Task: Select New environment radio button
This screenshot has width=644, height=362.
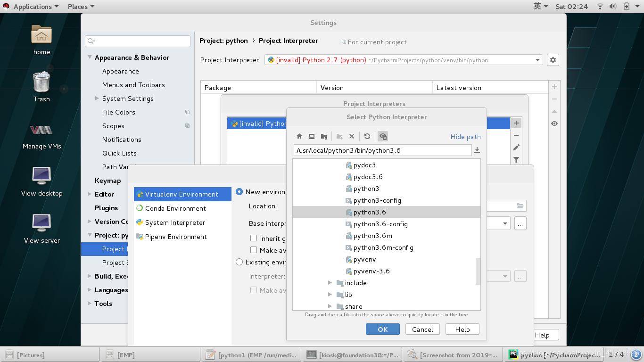Action: (239, 192)
